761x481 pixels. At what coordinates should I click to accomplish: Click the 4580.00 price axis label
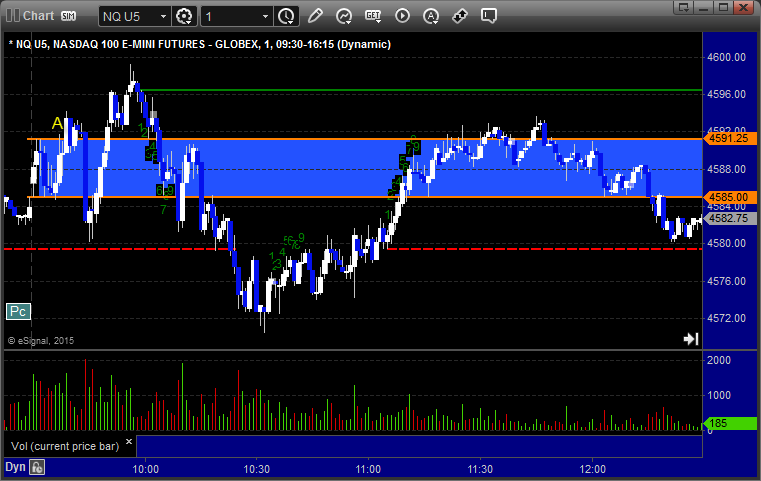pos(727,243)
